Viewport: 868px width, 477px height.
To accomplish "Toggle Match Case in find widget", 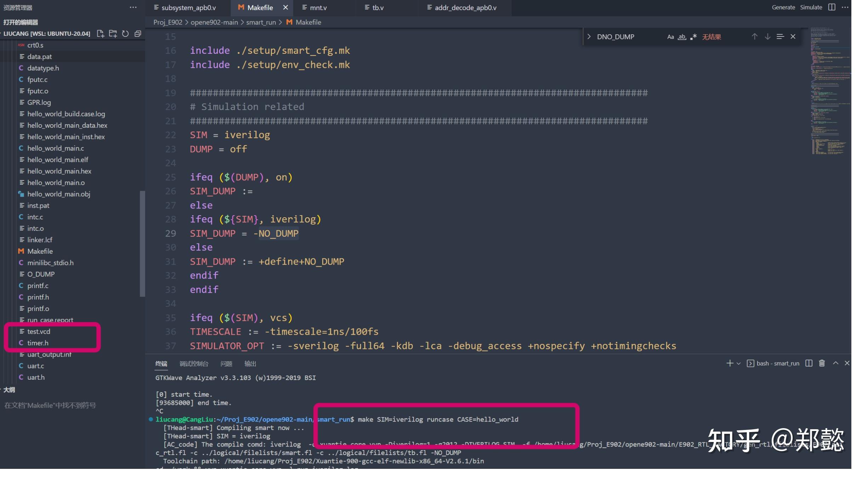I will point(670,37).
